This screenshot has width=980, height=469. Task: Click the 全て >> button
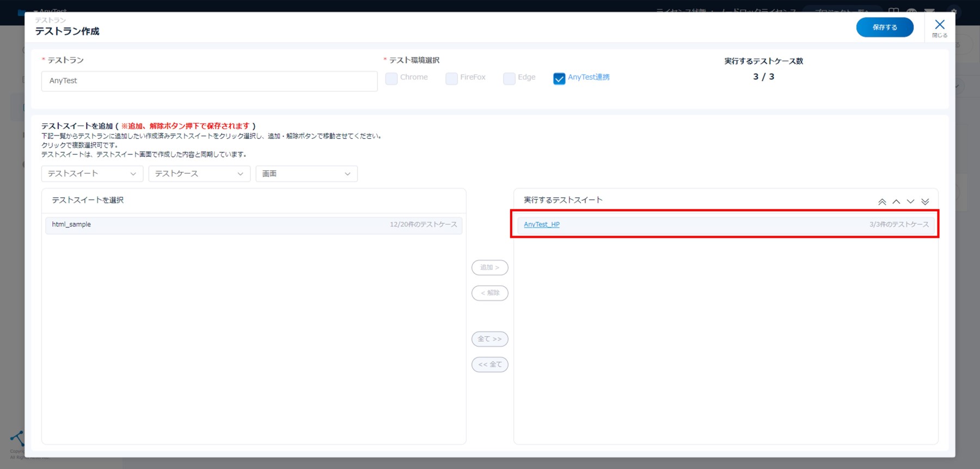click(489, 339)
